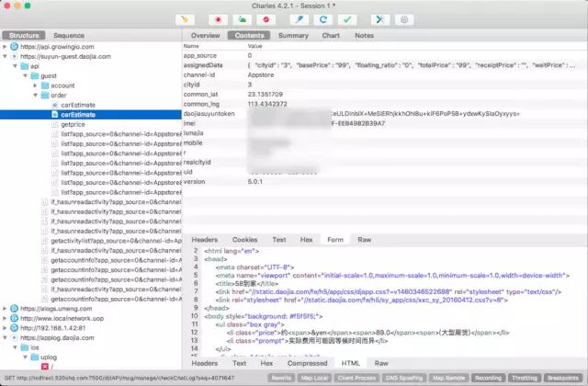Viewport: 588px width, 386px height.
Task: Repeat the selected request using the refresh icon
Action: (x=322, y=19)
